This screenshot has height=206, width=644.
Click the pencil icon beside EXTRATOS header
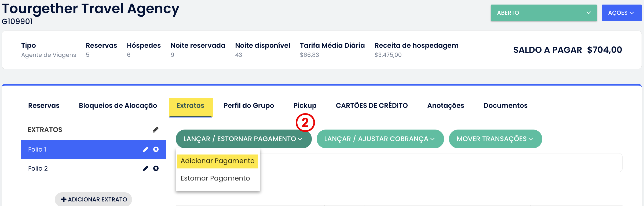[156, 130]
